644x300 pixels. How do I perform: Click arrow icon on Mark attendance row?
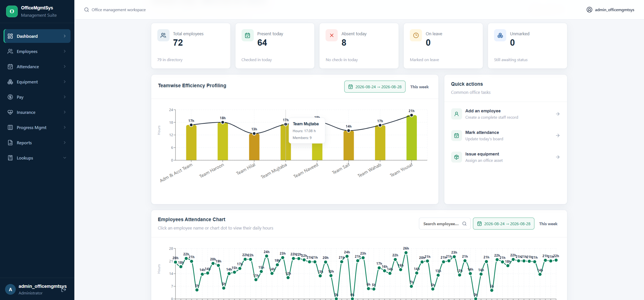(558, 135)
